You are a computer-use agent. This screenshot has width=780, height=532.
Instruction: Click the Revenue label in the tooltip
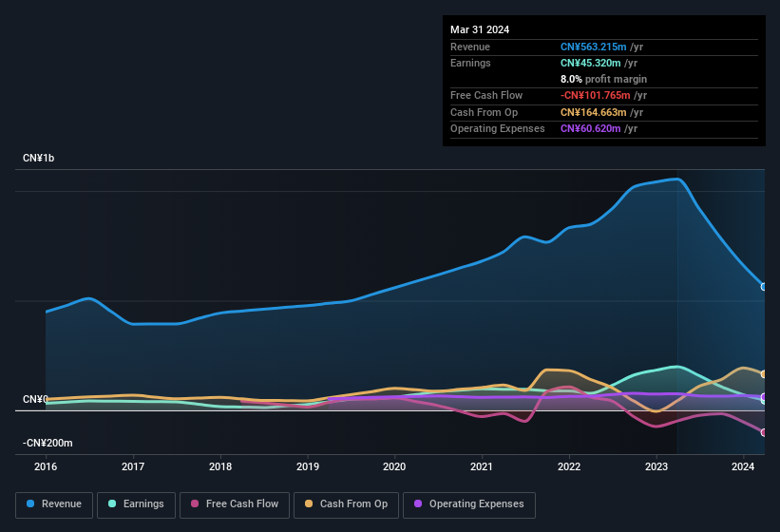coord(470,47)
